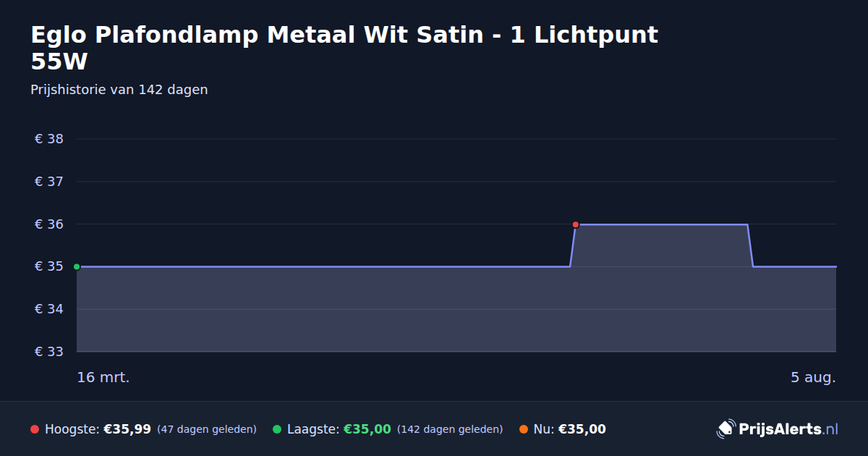Select the Laagste €35,00 price value
Image resolution: width=868 pixels, height=456 pixels.
[367, 429]
